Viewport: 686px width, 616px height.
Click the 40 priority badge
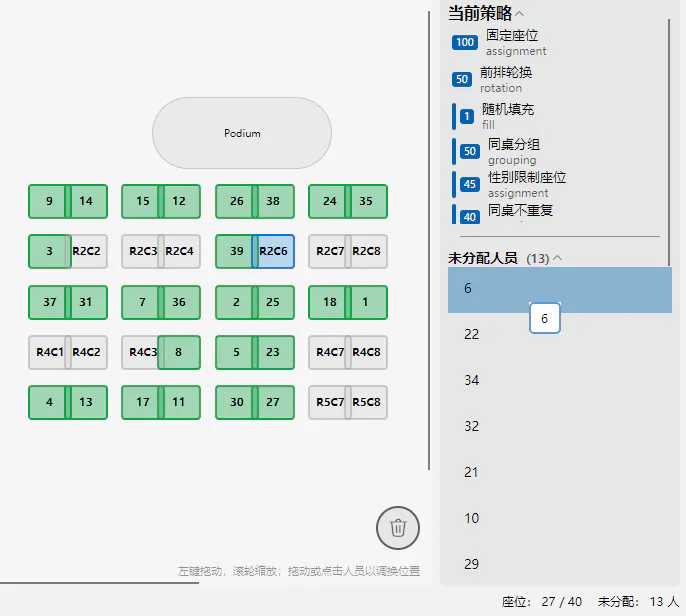coord(469,217)
